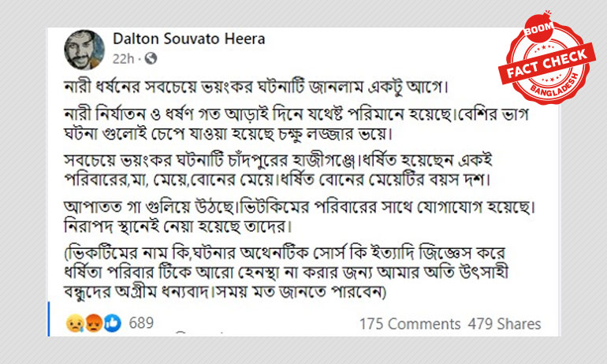Click the BOOM Fact Check stamp
Screen dimensions: 607x364
[546, 58]
